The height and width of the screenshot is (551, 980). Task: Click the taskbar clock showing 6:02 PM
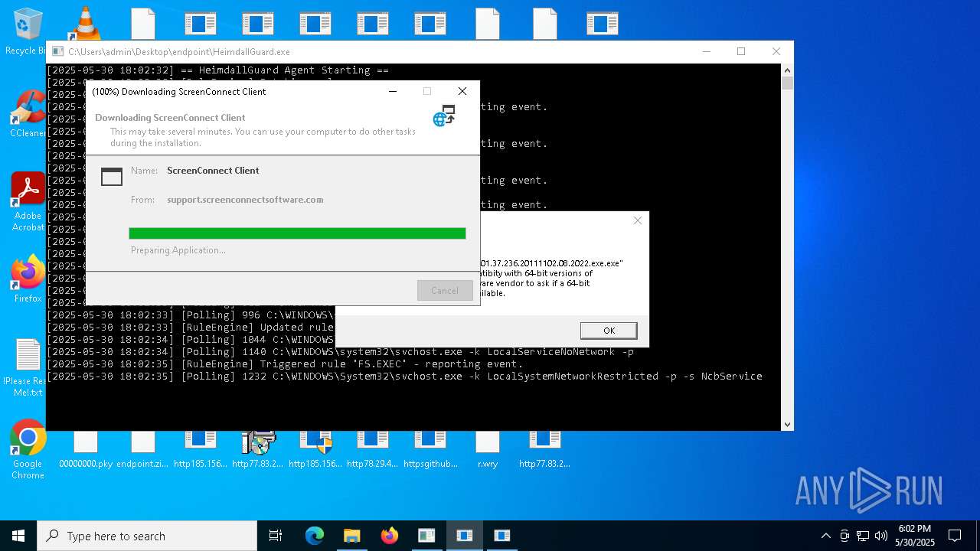coord(915,536)
